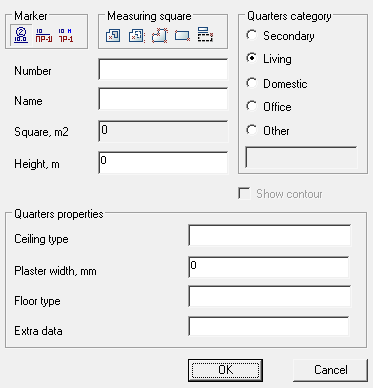The height and width of the screenshot is (388, 373).
Task: Click the first Measuring square icon
Action: 113,35
